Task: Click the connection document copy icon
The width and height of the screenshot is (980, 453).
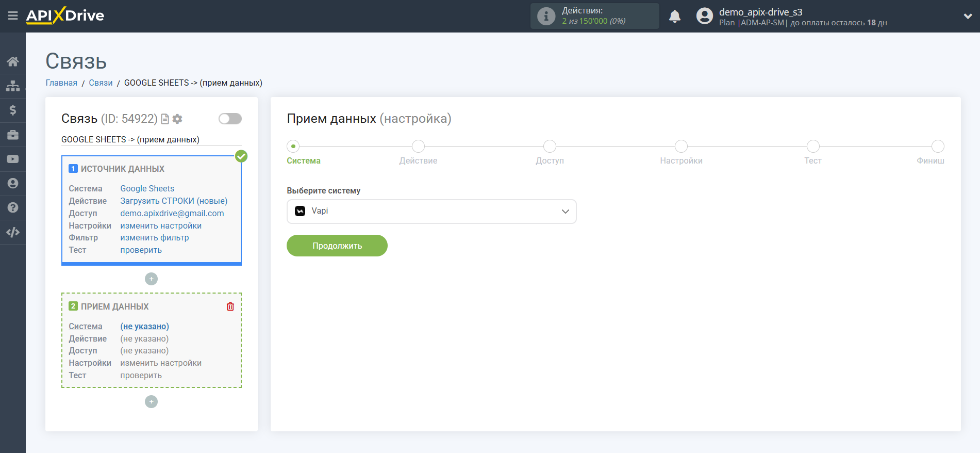Action: coord(165,119)
